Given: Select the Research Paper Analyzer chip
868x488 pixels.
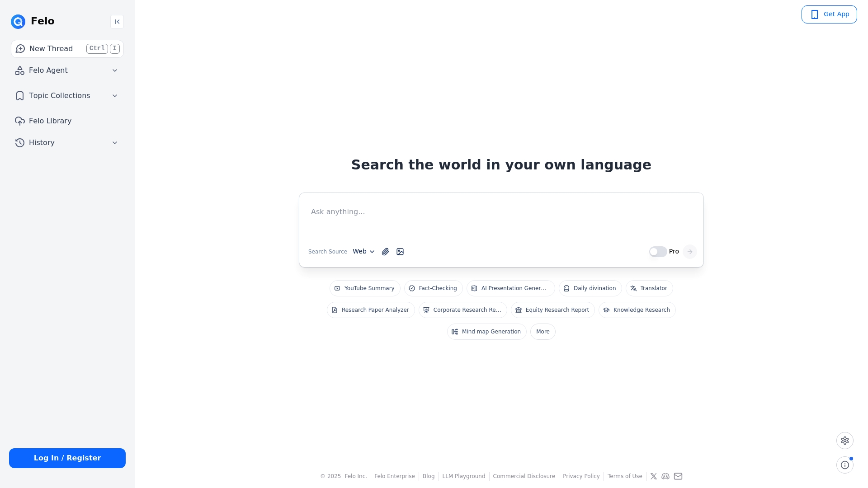Looking at the screenshot, I should [x=371, y=310].
